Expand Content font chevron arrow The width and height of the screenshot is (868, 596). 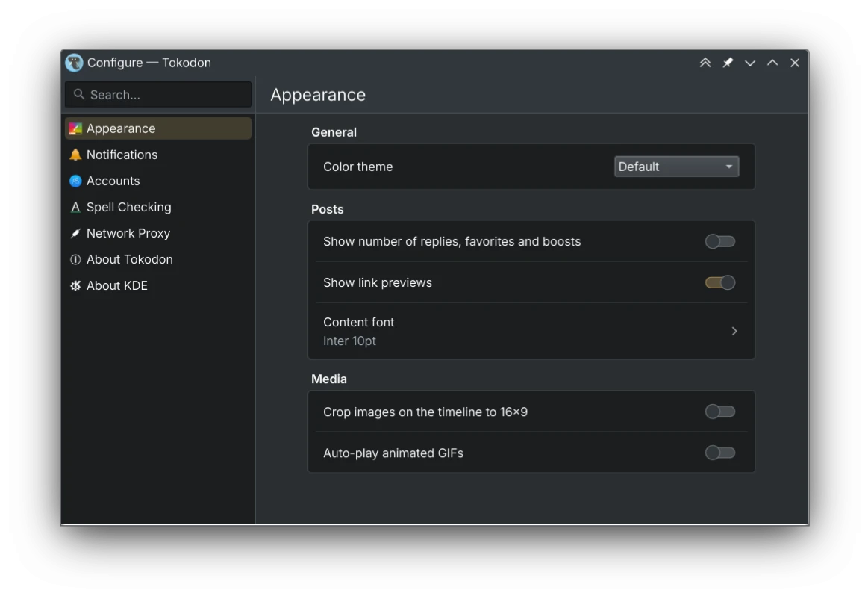coord(734,331)
